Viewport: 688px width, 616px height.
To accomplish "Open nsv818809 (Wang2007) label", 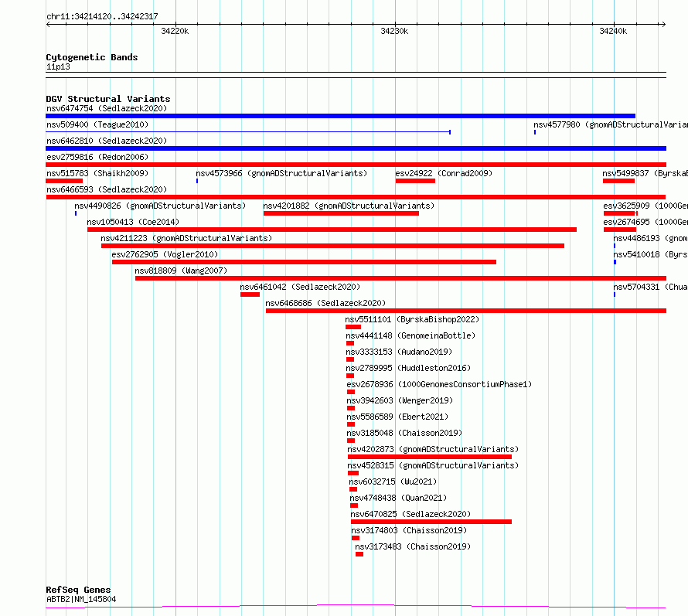I will pos(181,271).
